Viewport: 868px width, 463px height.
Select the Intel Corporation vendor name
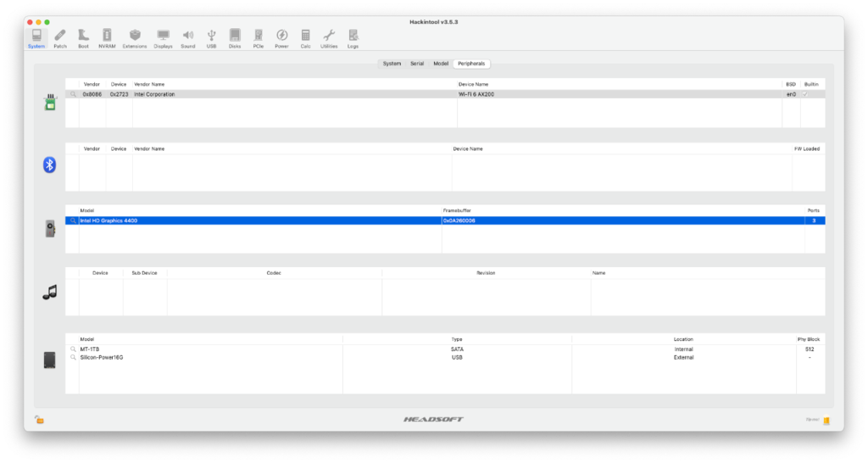(x=154, y=95)
